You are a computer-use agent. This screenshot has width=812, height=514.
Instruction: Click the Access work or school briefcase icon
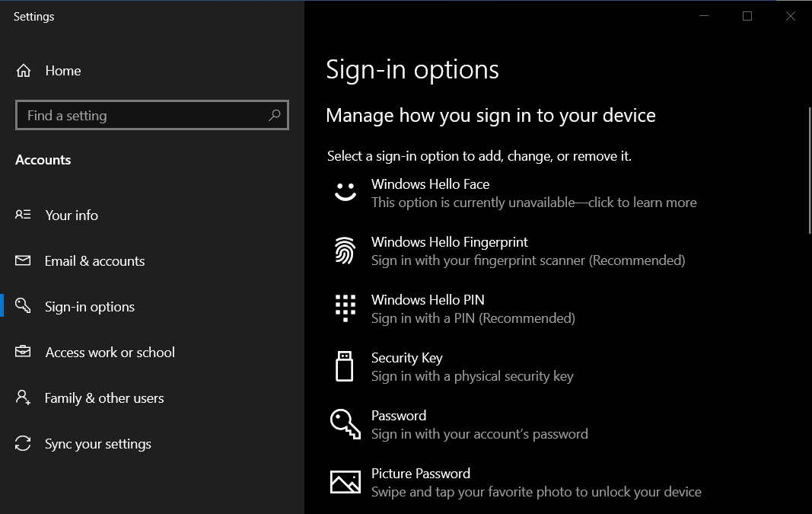[23, 351]
